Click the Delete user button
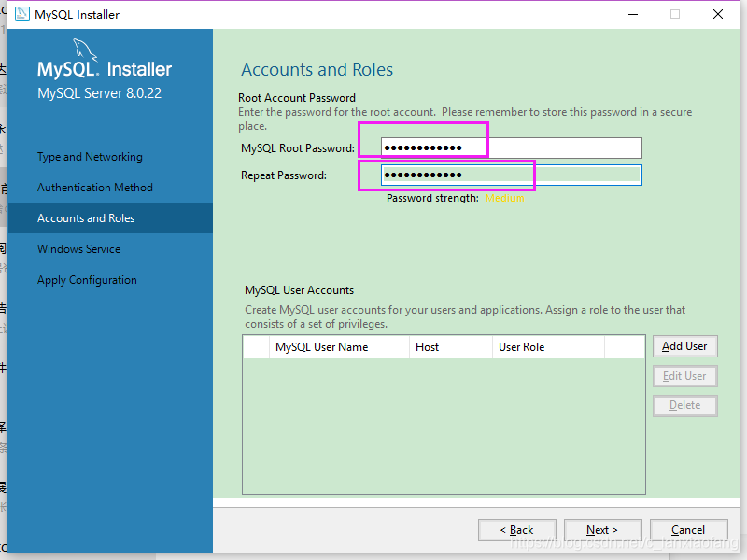747x560 pixels. (684, 406)
